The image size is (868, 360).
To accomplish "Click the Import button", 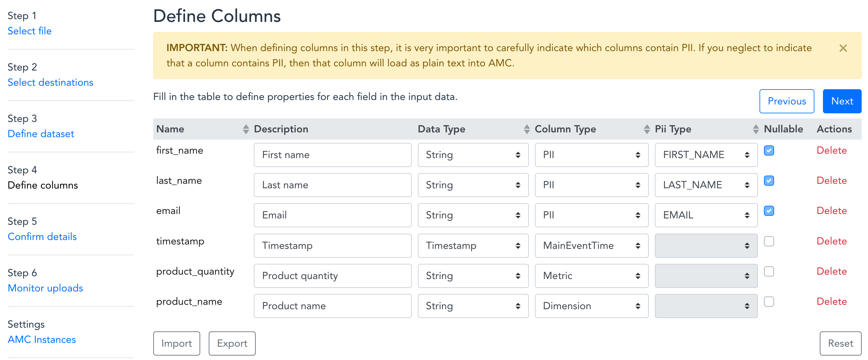I will coord(175,343).
